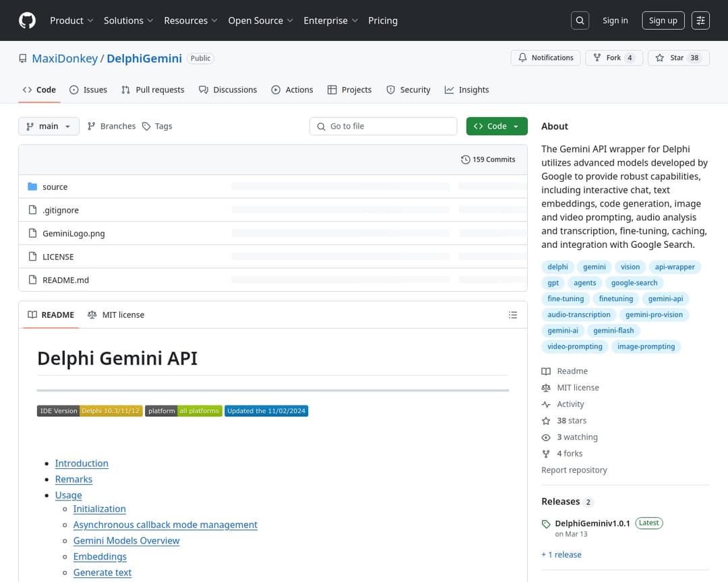Open the MaxiDonkey owner profile

point(65,59)
